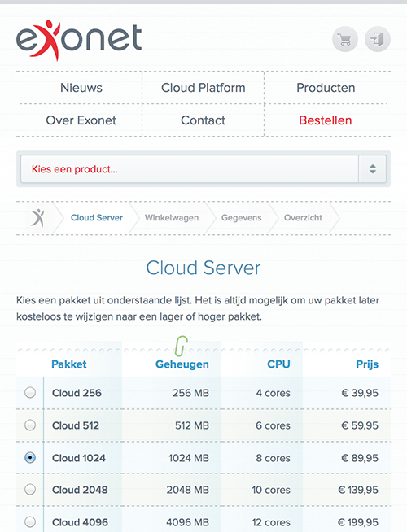Jump to the Gegevens step
Viewport: 407px width, 532px height.
coord(242,218)
